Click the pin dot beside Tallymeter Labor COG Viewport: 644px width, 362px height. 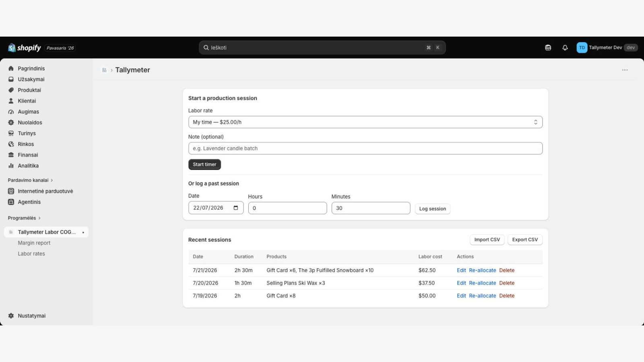pyautogui.click(x=83, y=232)
